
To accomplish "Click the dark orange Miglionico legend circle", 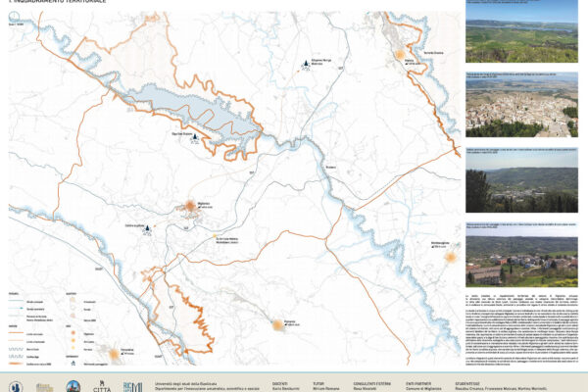I will (x=73, y=333).
